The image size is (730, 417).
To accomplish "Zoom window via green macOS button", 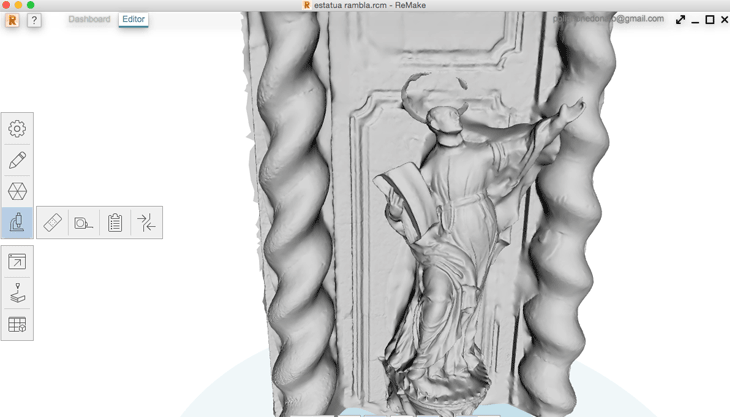I will click(30, 5).
